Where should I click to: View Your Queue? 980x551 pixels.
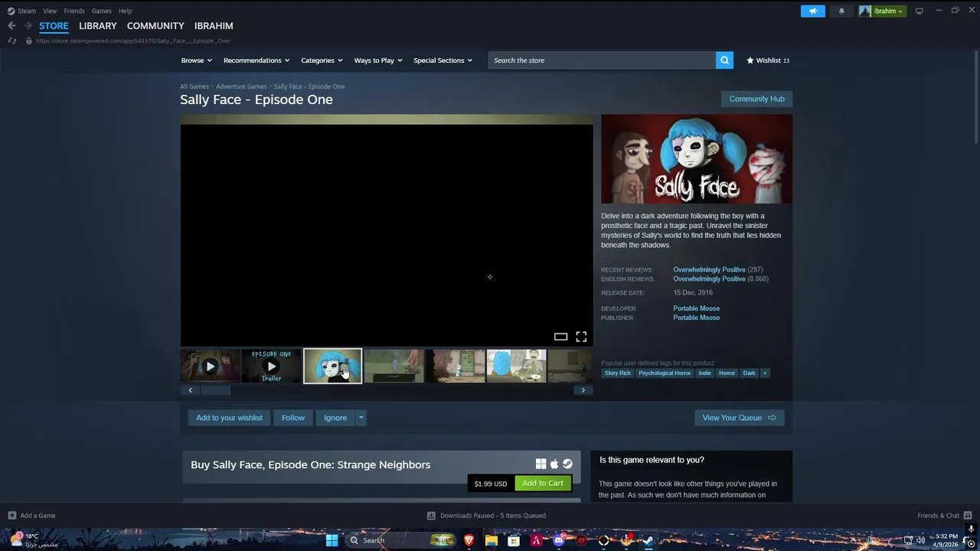(x=739, y=418)
